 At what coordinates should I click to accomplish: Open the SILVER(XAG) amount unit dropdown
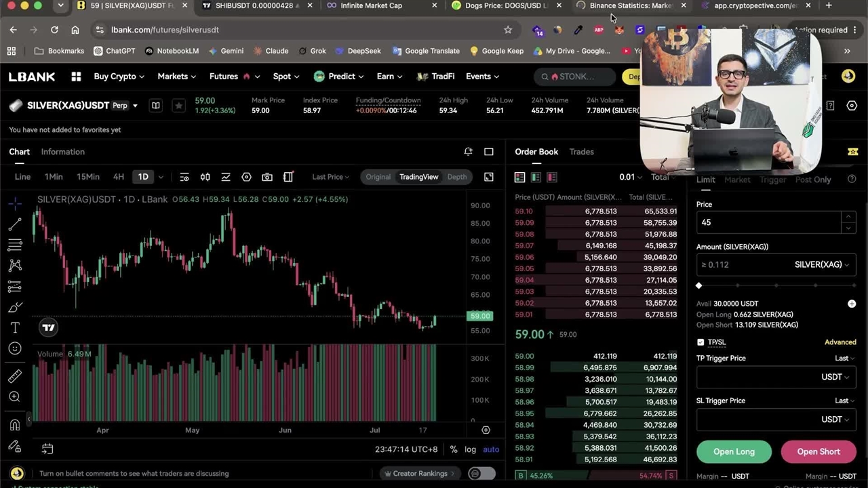(822, 264)
